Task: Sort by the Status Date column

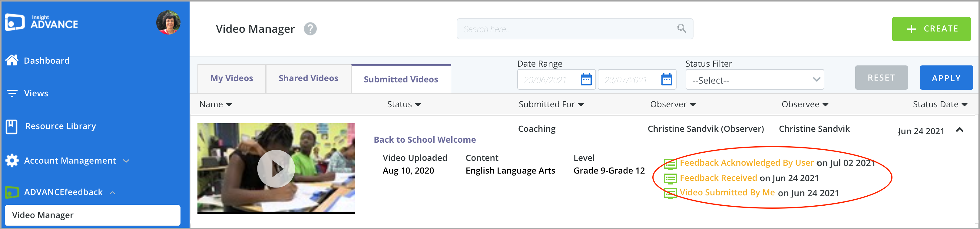Action: click(940, 104)
